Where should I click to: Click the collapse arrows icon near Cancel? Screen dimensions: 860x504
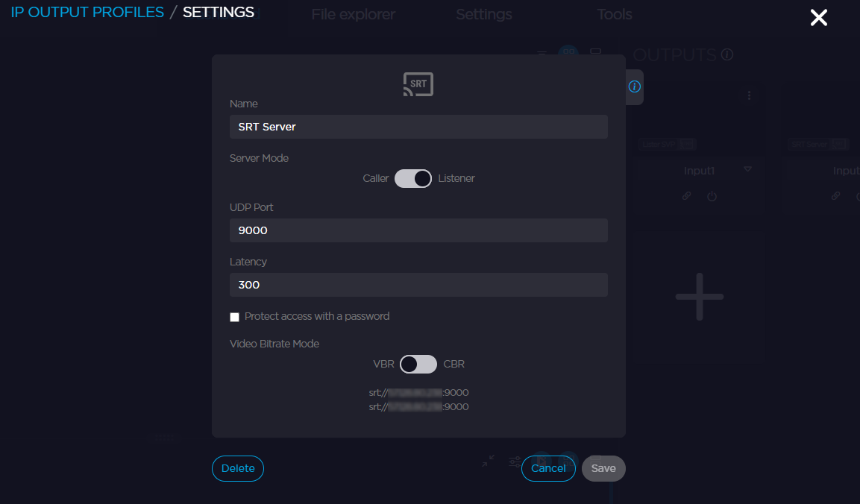coord(488,461)
